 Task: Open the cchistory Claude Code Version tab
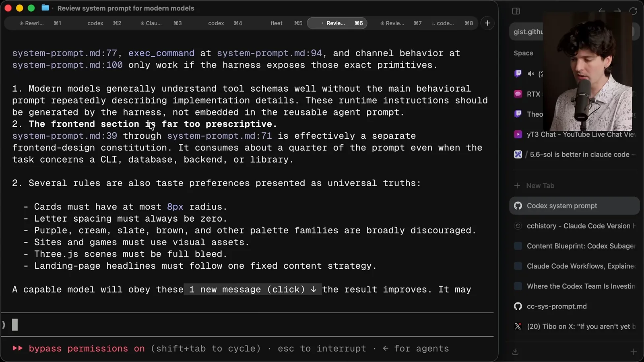tap(574, 226)
